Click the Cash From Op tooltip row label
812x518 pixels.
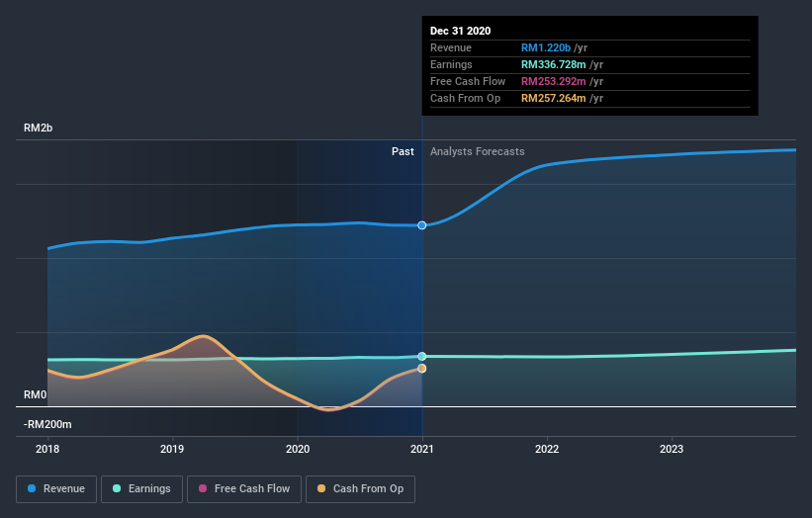click(465, 98)
